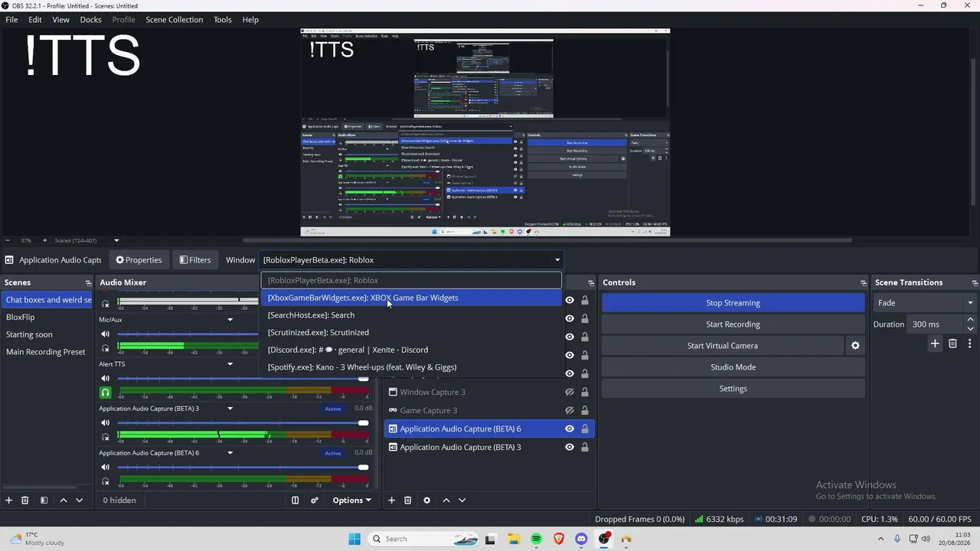Expand Application Audio Capture (BETA) 3 mixer arrow
Viewport: 980px width, 551px height.
[230, 409]
